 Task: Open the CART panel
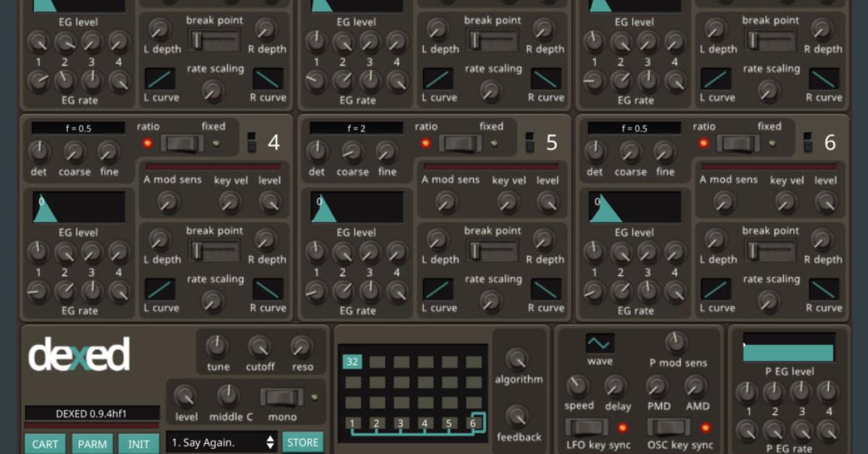pos(45,445)
